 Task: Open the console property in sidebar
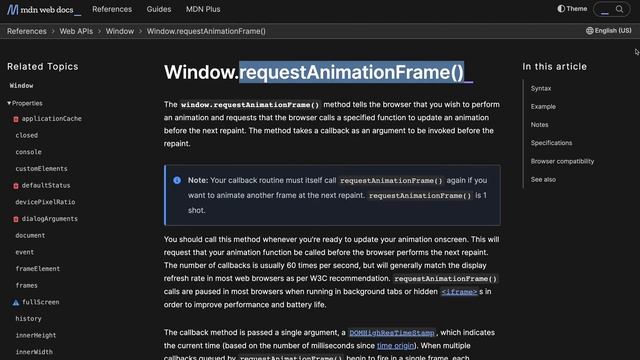(28, 152)
